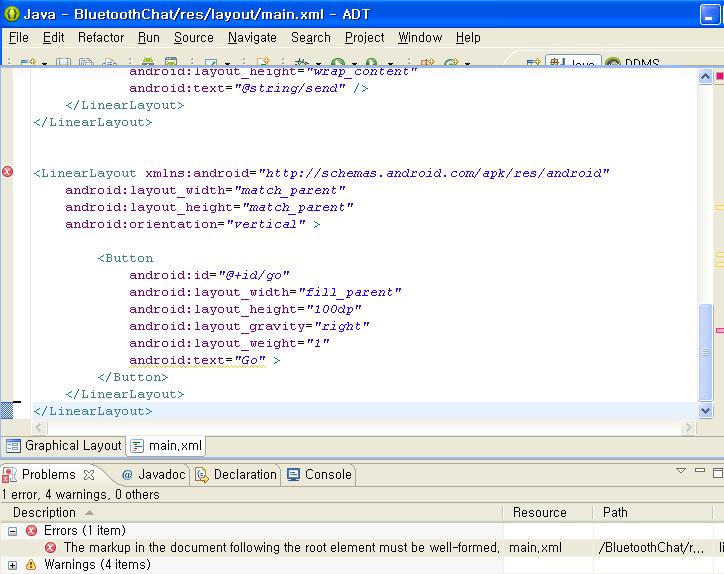Select the Problems tab
724x574 pixels.
tap(48, 475)
